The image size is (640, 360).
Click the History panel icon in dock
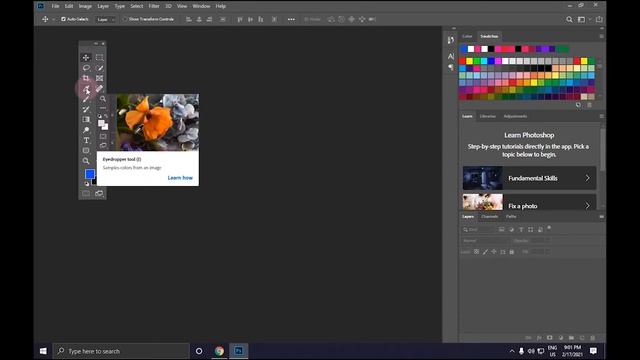click(x=451, y=40)
